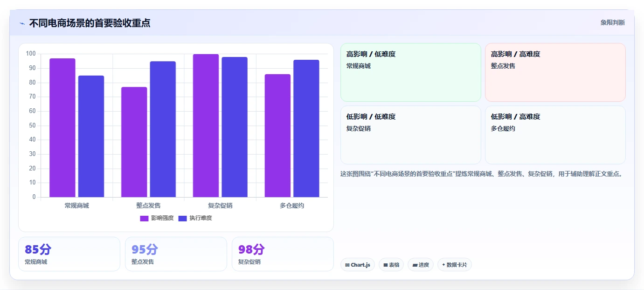Click 常规商城 blue 执行难度 bar
The image size is (644, 290).
(x=91, y=136)
